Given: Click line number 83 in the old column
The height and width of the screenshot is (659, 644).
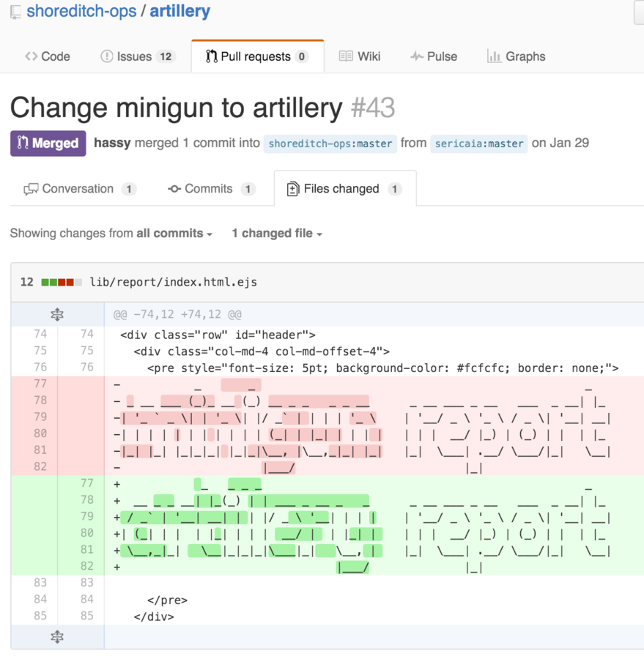Looking at the screenshot, I should (x=40, y=583).
